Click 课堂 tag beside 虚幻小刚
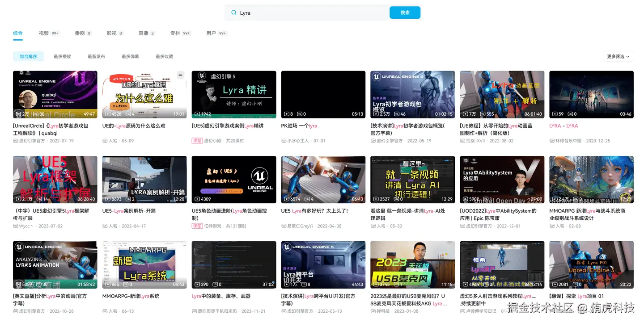Screen dimensions: 644x323 (197, 141)
